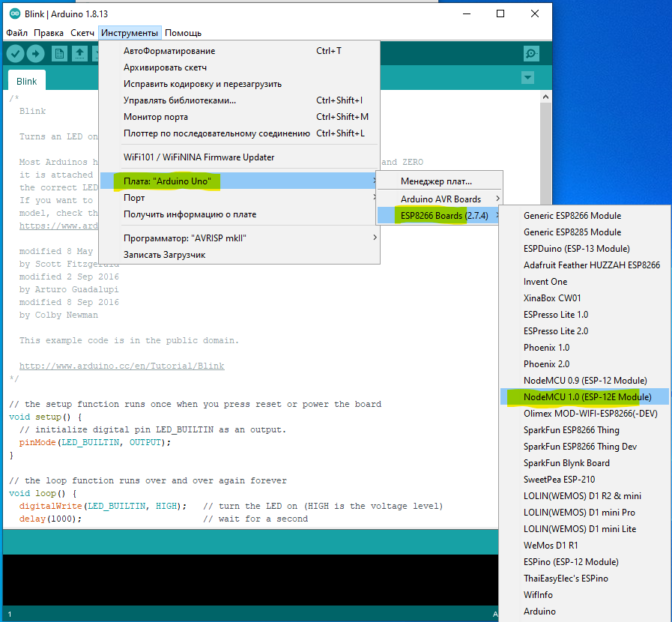Click Монитор порта in the Инструменты menu
The width and height of the screenshot is (672, 622).
155,117
